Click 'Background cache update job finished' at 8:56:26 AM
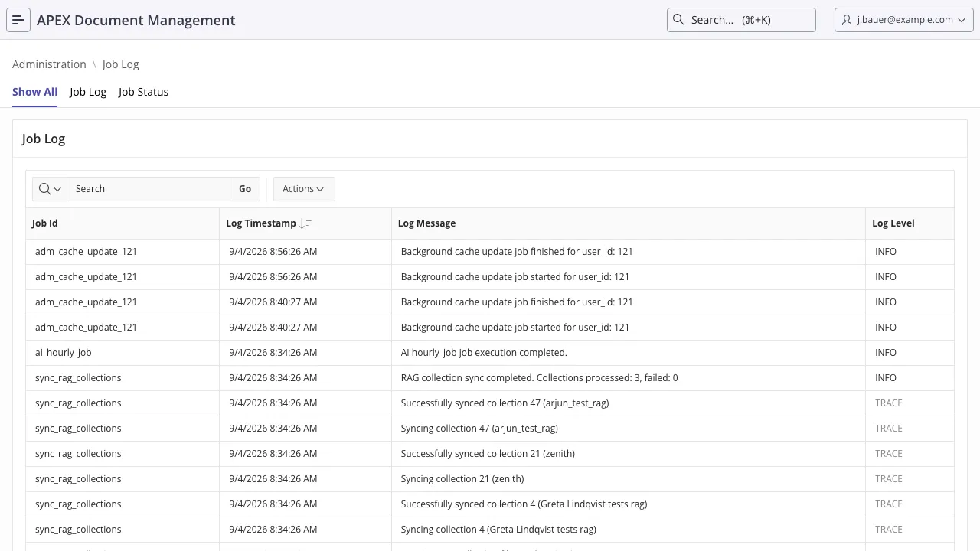Viewport: 980px width, 551px height. pyautogui.click(x=517, y=252)
